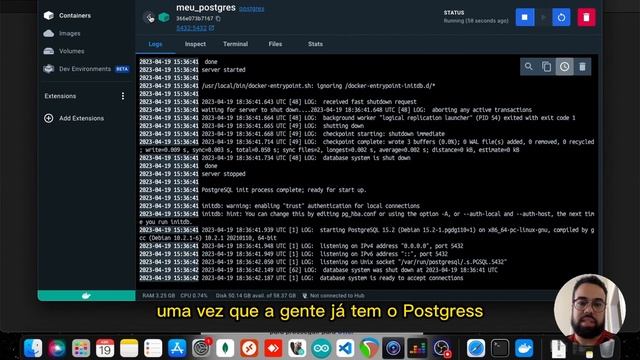Restart the meu_postgres container

click(561, 17)
